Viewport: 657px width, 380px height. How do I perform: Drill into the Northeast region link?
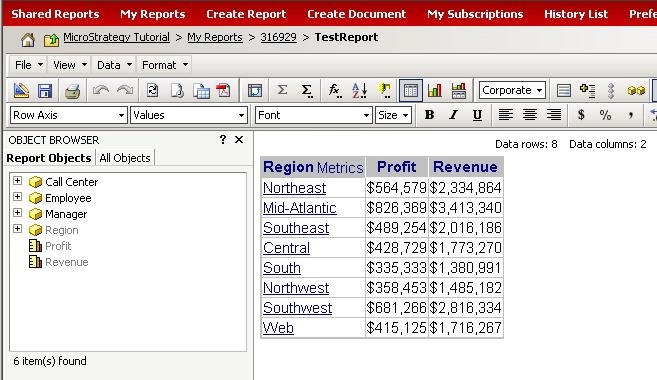tap(295, 188)
